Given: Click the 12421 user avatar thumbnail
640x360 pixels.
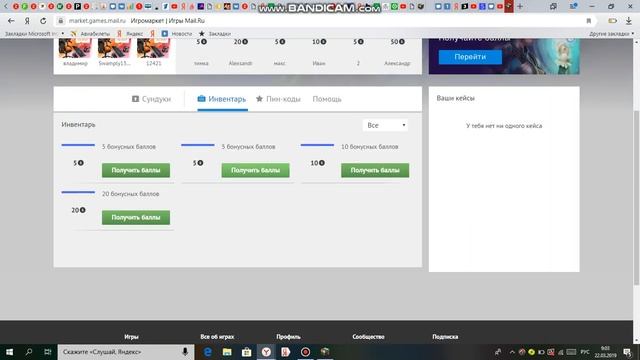Looking at the screenshot, I should [153, 49].
